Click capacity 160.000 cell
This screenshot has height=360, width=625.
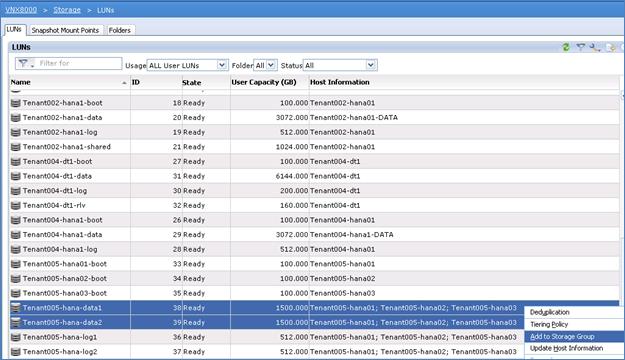click(294, 205)
